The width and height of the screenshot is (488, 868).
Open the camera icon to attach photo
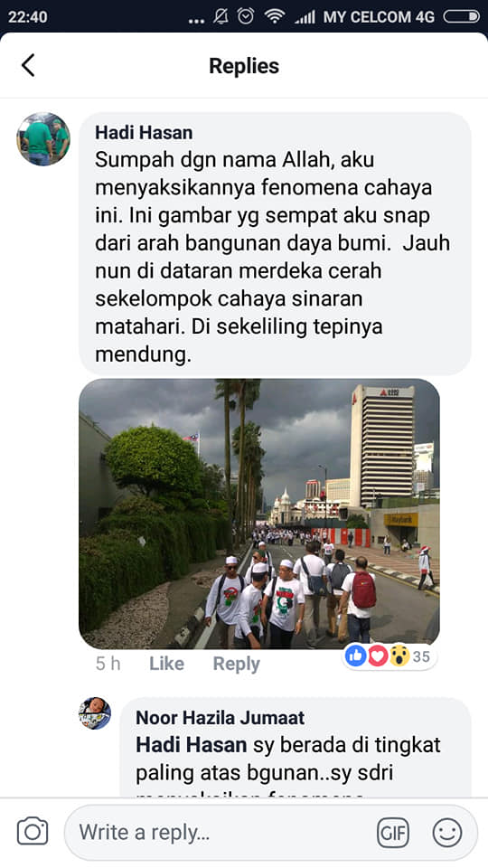click(x=33, y=832)
